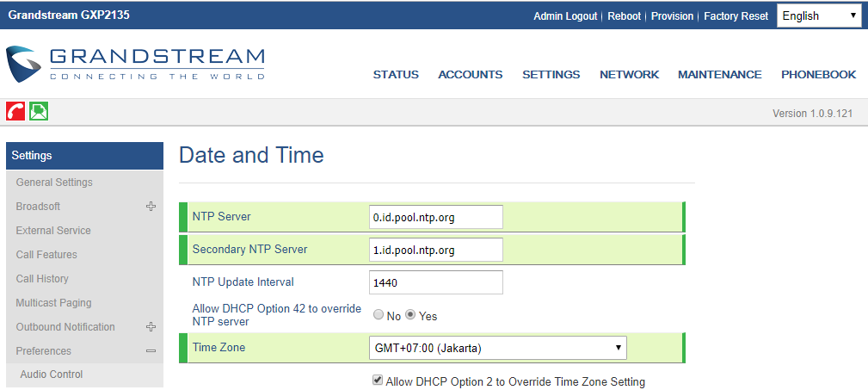Open the SETTINGS menu
This screenshot has width=868, height=390.
tap(551, 74)
